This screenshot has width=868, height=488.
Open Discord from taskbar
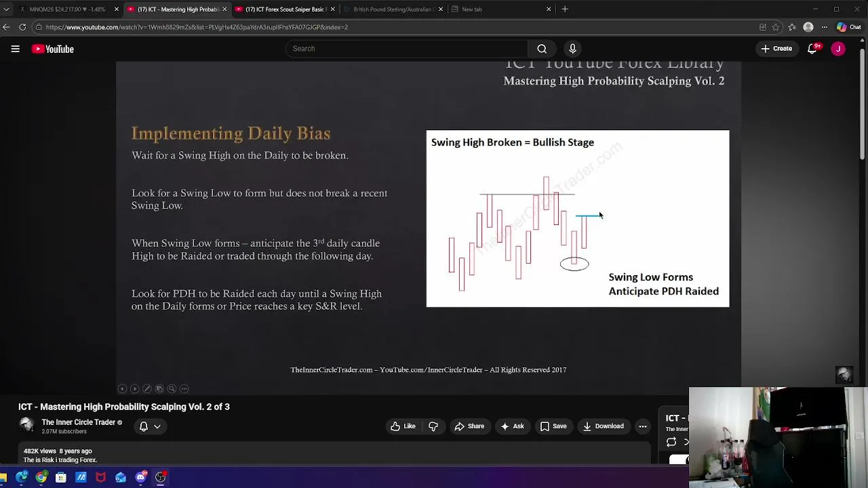(140, 478)
